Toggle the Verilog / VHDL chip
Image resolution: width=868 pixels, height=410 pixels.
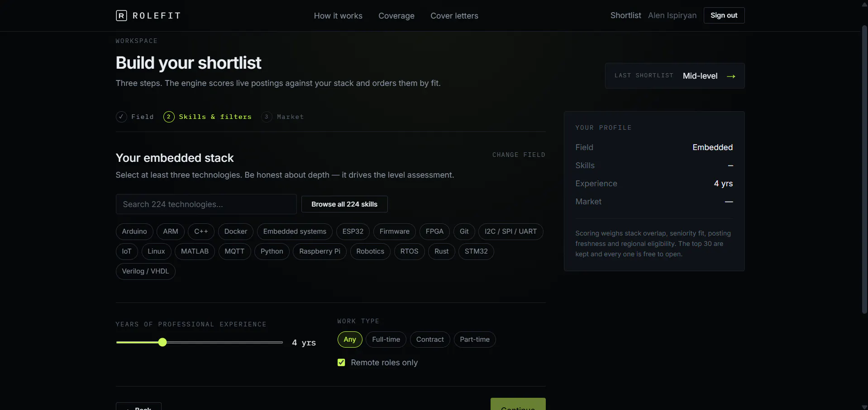[x=145, y=271]
